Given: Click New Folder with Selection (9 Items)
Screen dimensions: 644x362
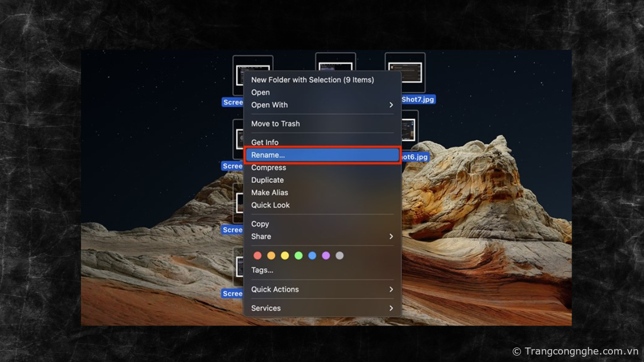Looking at the screenshot, I should point(312,80).
